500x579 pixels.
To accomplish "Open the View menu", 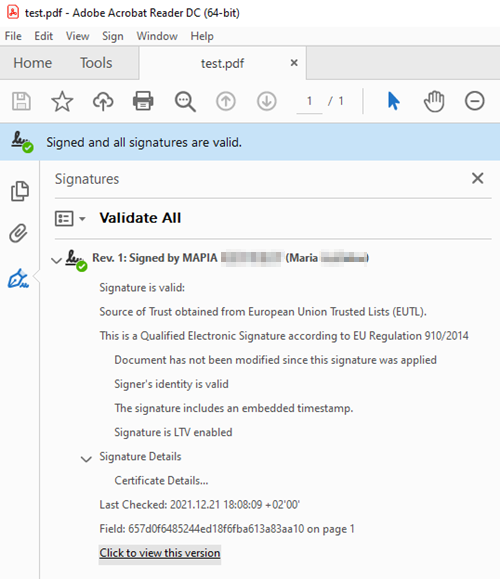I will [78, 36].
